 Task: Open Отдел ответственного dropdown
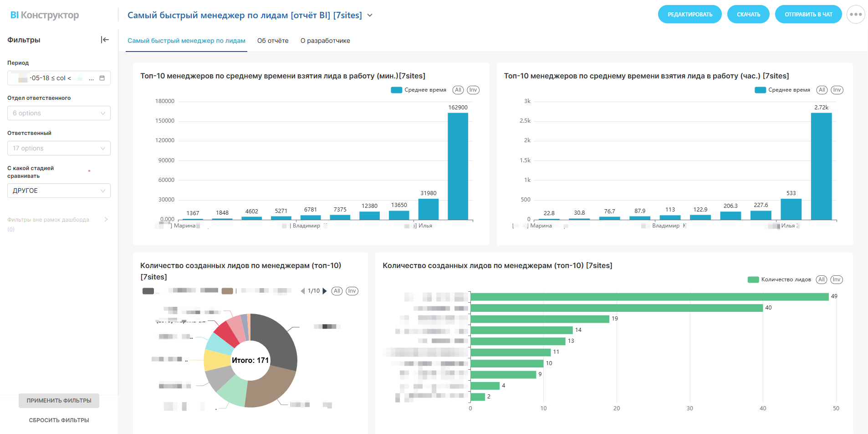coord(59,113)
